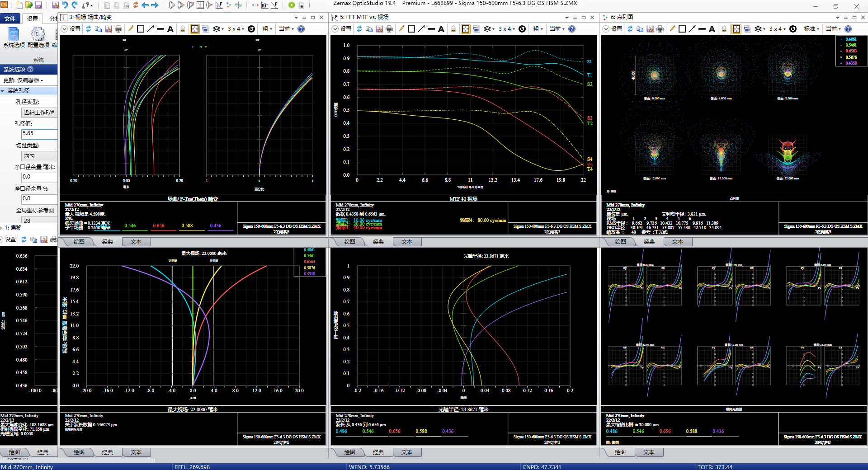Toggle active cursor button in FFT MTF window
The width and height of the screenshot is (868, 470).
click(465, 29)
